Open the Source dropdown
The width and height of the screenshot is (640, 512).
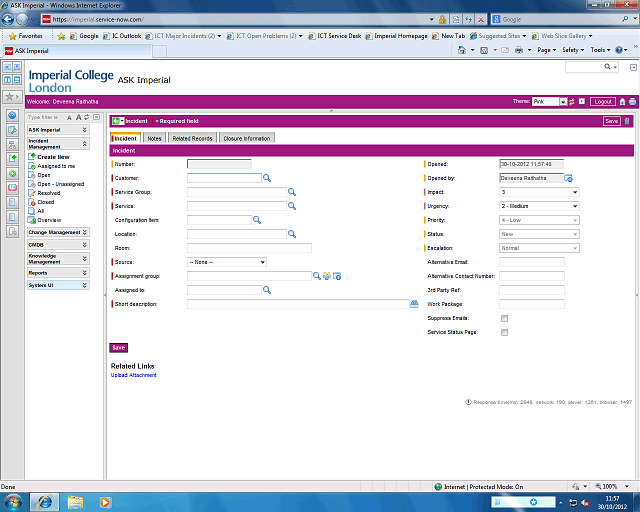(227, 261)
